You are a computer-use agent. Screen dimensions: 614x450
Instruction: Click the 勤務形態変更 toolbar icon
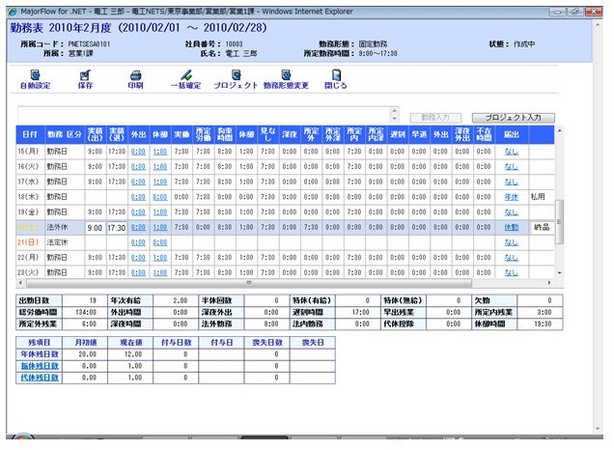pyautogui.click(x=286, y=77)
